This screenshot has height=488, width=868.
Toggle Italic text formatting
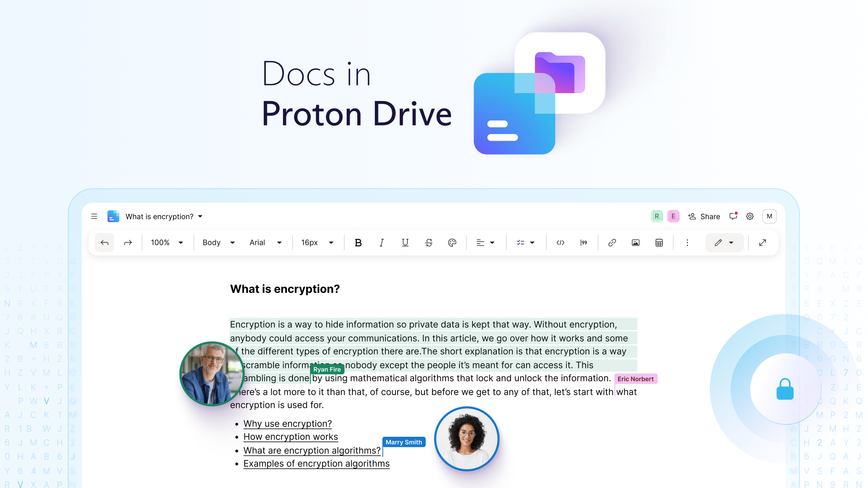tap(381, 242)
